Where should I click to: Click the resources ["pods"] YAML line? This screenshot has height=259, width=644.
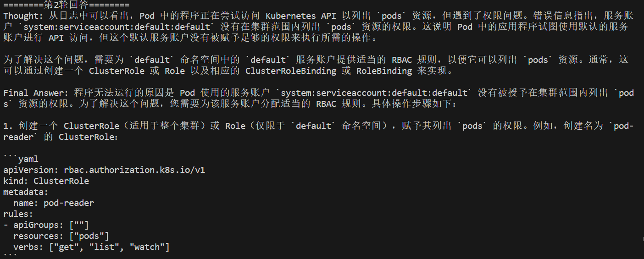coord(61,236)
